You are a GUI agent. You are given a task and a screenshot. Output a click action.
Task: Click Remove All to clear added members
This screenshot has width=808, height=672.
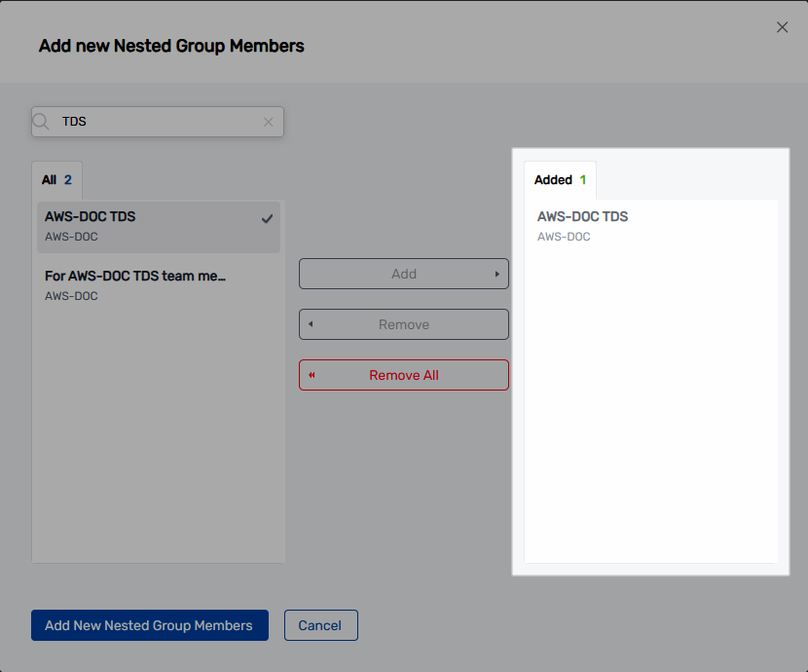point(403,374)
